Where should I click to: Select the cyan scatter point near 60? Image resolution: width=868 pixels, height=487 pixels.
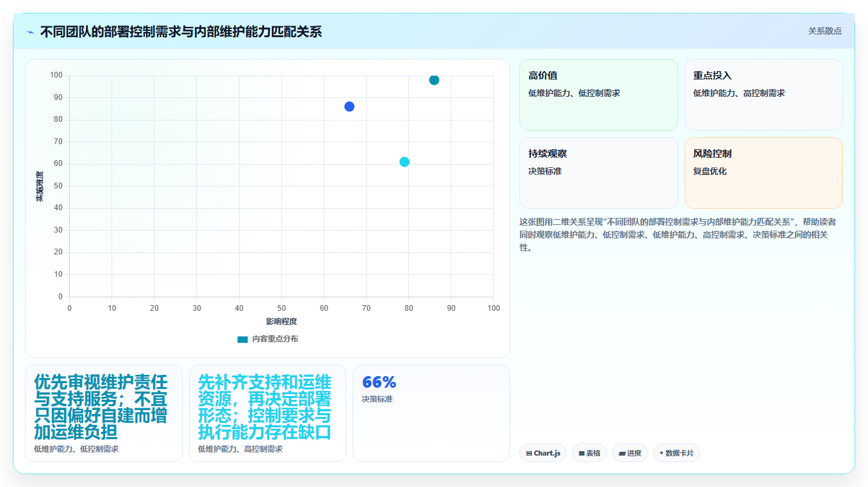(x=405, y=162)
